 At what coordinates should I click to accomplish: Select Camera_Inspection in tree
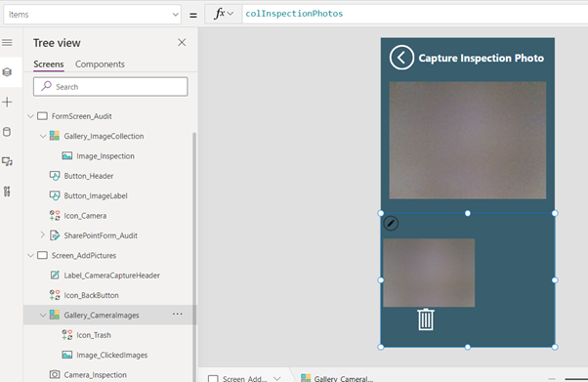click(96, 375)
